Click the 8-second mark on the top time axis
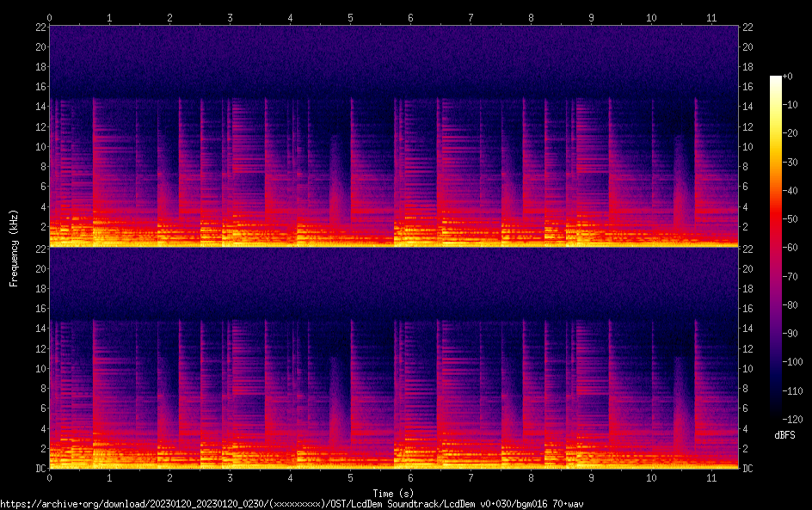The image size is (812, 510). pos(531,17)
